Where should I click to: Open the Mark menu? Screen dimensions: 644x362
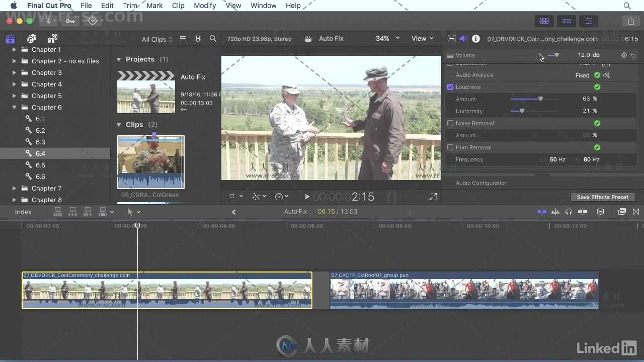point(154,6)
